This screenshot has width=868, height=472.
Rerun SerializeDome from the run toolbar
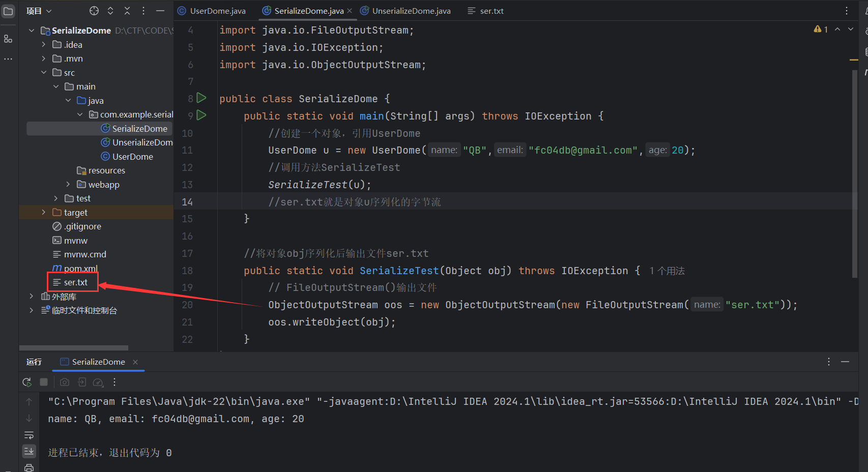pyautogui.click(x=27, y=382)
